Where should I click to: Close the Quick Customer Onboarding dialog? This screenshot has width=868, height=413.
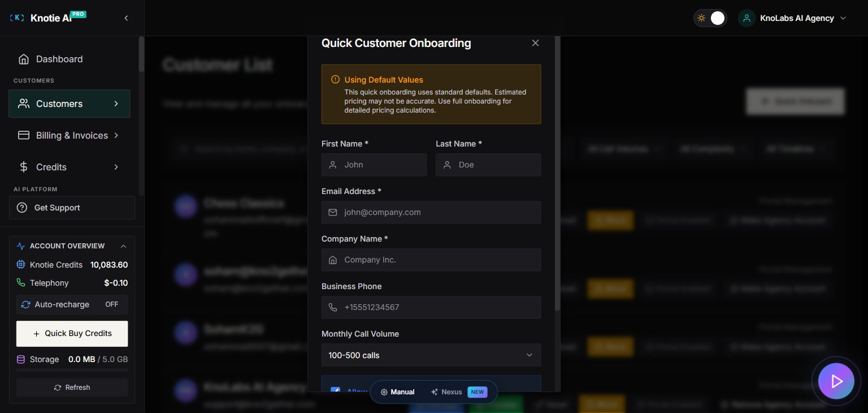pos(535,43)
